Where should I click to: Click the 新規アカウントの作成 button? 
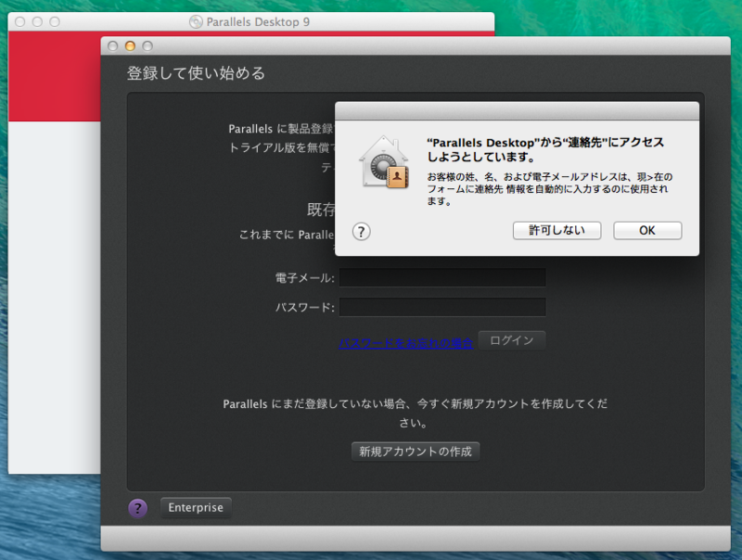tap(414, 452)
